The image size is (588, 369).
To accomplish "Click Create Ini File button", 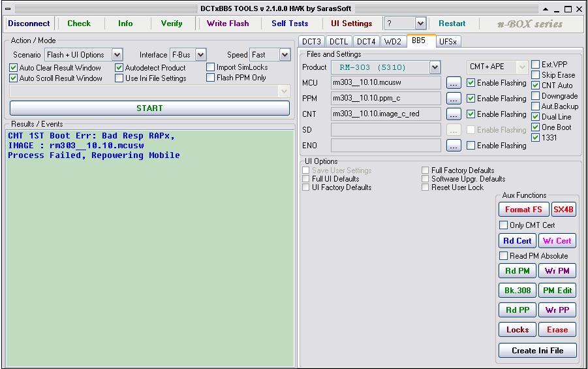I will tap(537, 350).
